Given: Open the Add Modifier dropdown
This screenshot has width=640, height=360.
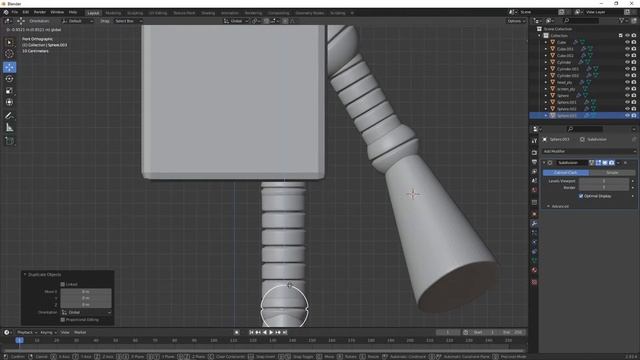Looking at the screenshot, I should click(x=589, y=151).
